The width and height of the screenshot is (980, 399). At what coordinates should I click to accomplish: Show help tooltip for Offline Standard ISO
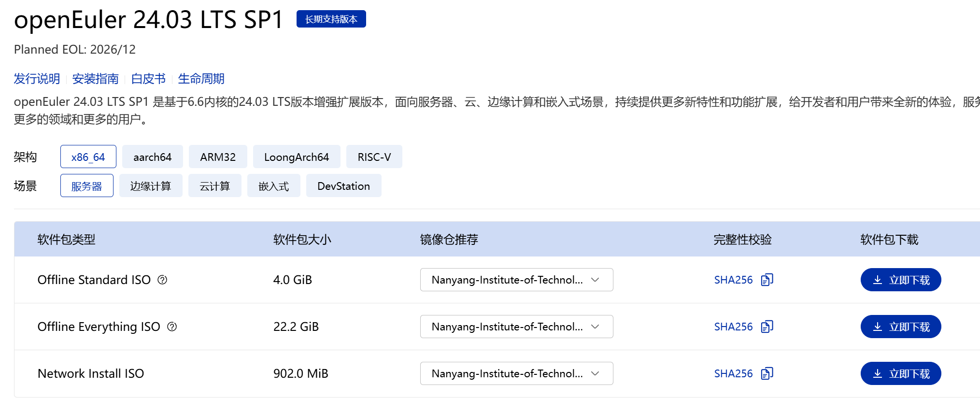162,280
